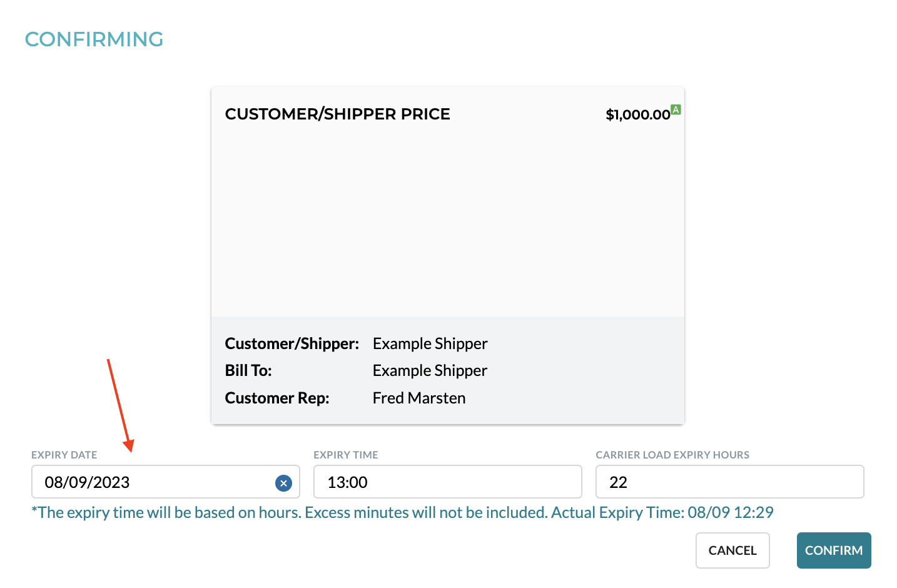This screenshot has width=897, height=588.
Task: Cancel out of the confirming dialog
Action: tap(732, 550)
